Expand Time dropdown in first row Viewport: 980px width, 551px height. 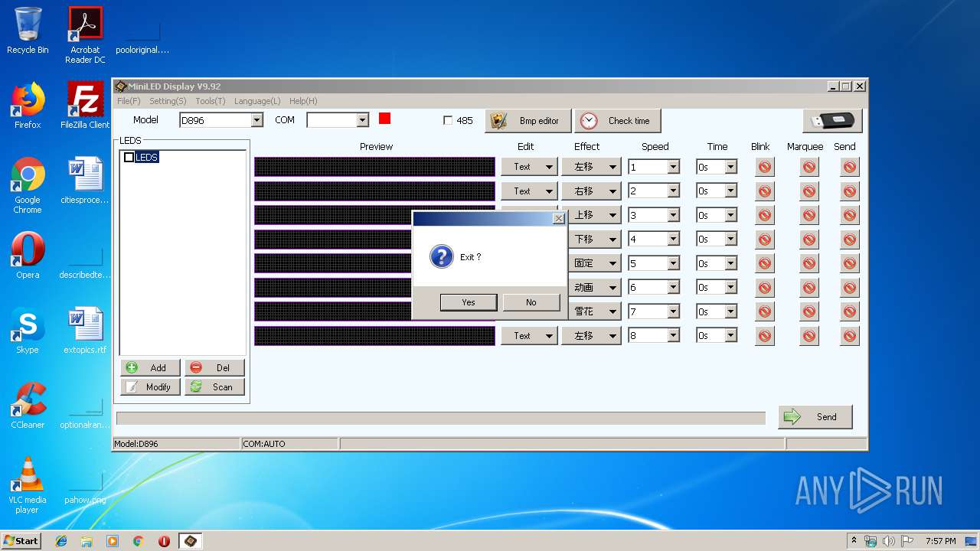(x=730, y=167)
